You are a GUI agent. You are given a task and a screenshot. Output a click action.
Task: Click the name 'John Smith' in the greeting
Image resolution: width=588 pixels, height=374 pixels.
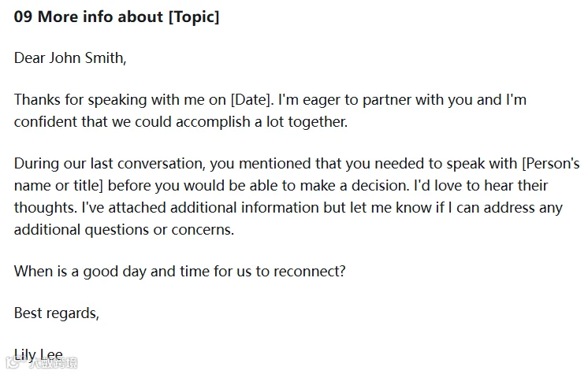tap(86, 58)
